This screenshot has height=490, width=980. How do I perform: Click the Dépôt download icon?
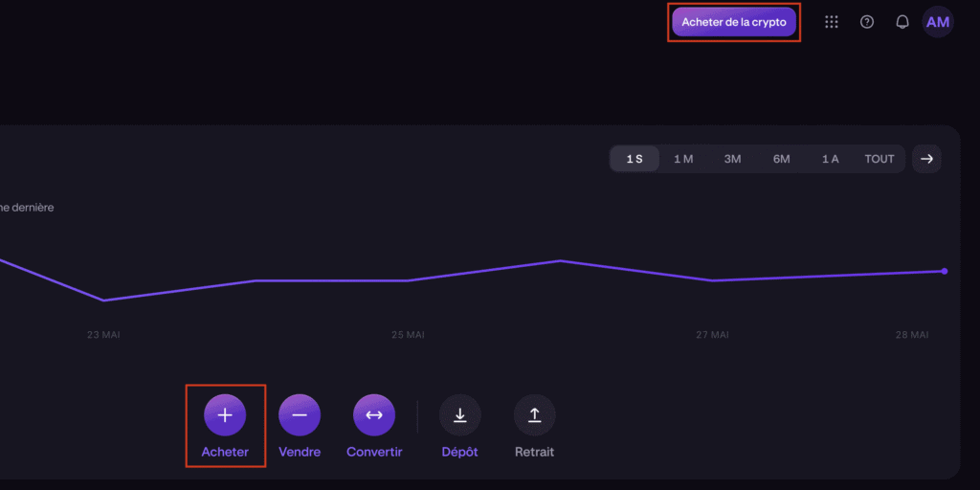(x=460, y=415)
